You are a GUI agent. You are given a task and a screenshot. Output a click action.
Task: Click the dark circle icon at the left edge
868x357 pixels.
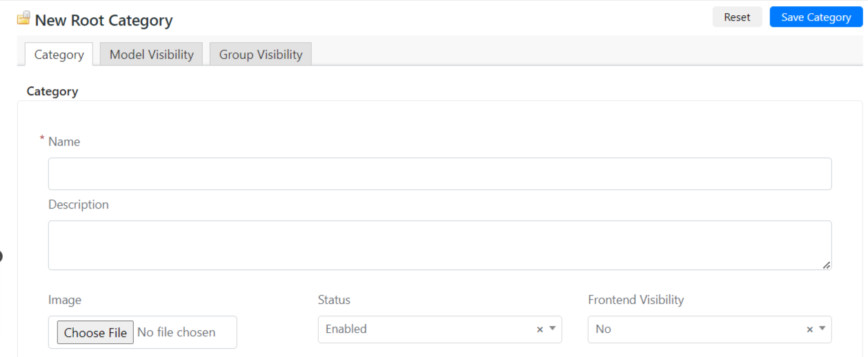1,256
